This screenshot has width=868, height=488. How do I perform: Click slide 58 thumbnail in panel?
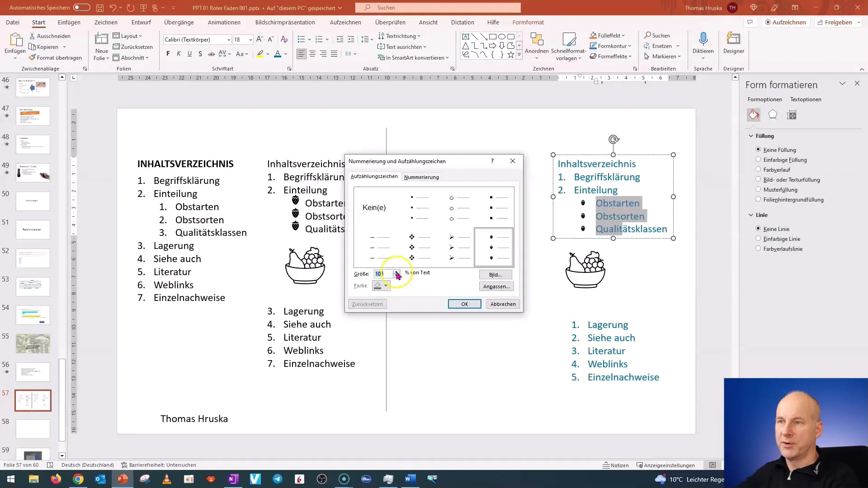pos(33,429)
